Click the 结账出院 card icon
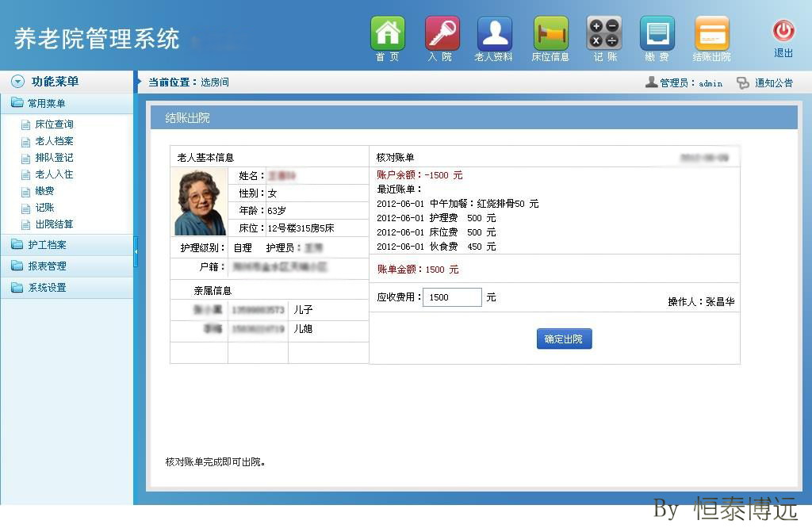Viewport: 812px width, 528px height. [x=711, y=33]
